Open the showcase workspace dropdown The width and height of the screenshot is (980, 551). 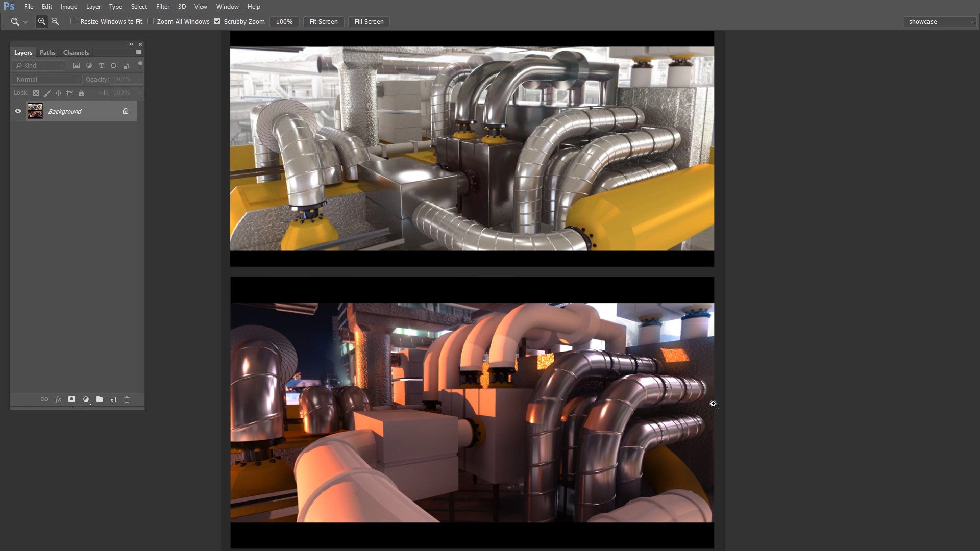pos(940,21)
